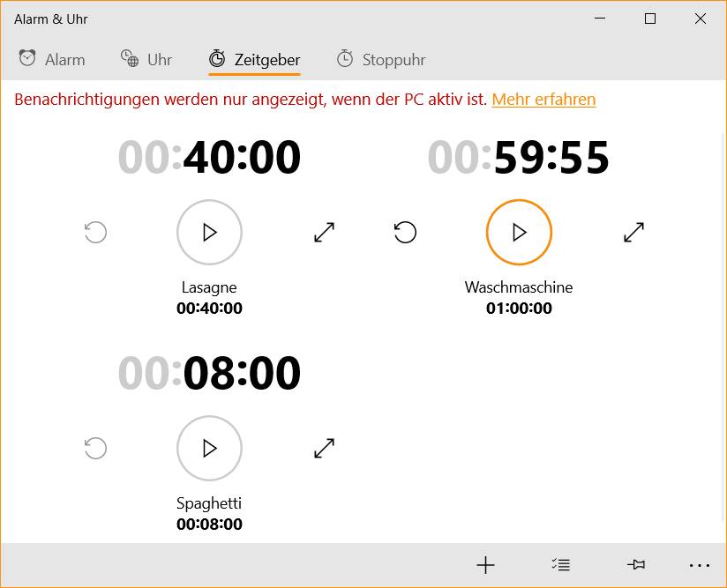Open the timer edit mode
Viewport: 727px width, 588px height.
pyautogui.click(x=561, y=565)
